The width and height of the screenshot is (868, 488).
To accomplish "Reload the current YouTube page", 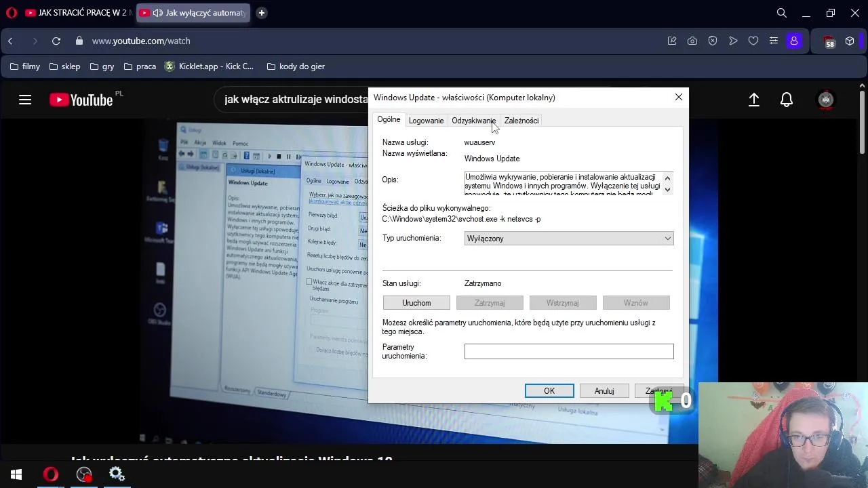I will [x=56, y=41].
